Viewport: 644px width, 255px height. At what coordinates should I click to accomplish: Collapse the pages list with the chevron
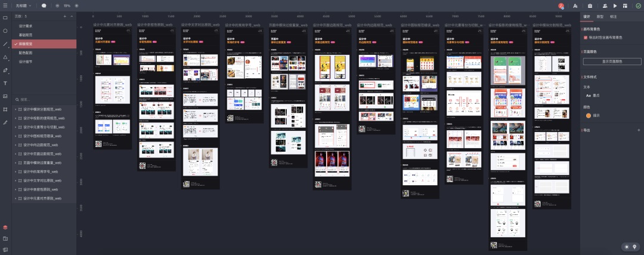click(x=72, y=17)
